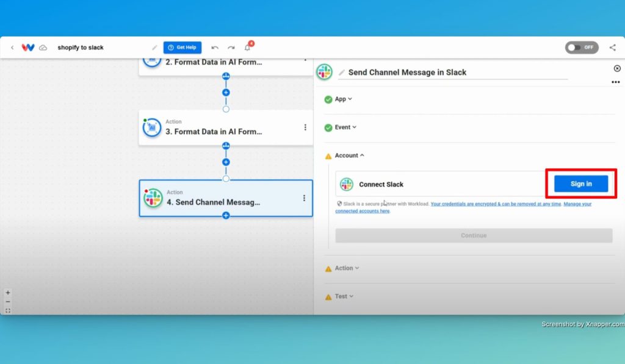Zoom in on the canvas
Viewport: 625px width, 364px height.
7,293
